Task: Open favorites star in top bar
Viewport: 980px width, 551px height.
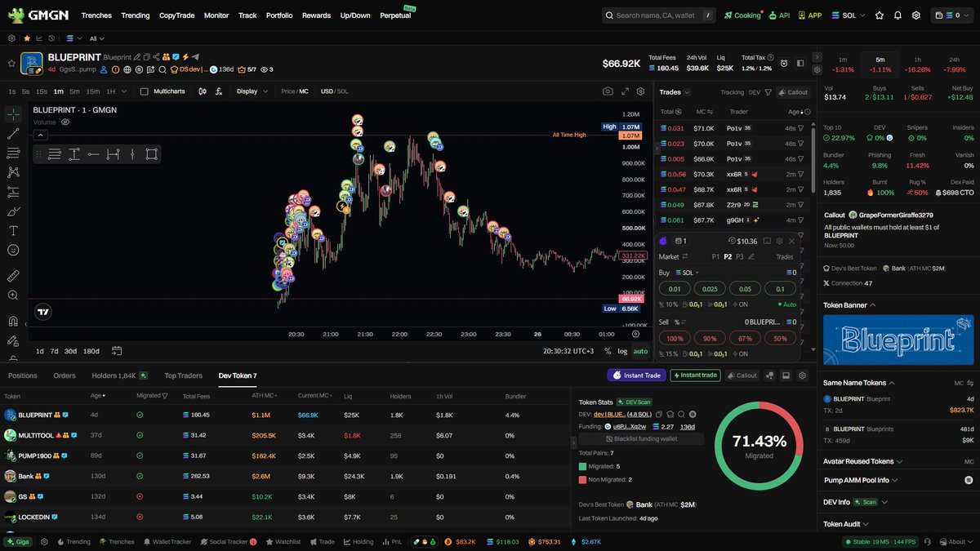Action: (x=880, y=16)
